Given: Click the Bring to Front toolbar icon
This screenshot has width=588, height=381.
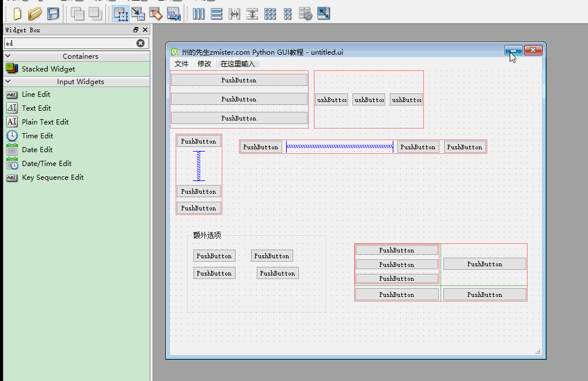Looking at the screenshot, I should [x=95, y=14].
